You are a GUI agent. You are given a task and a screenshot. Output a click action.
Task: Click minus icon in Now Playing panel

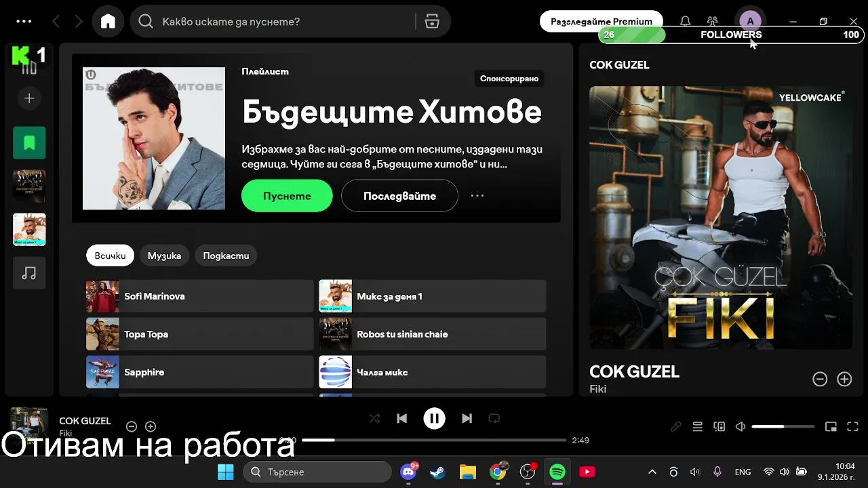coord(820,380)
